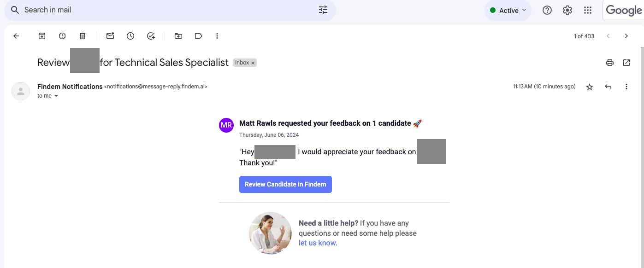
Task: Report this message as spam
Action: tap(62, 36)
